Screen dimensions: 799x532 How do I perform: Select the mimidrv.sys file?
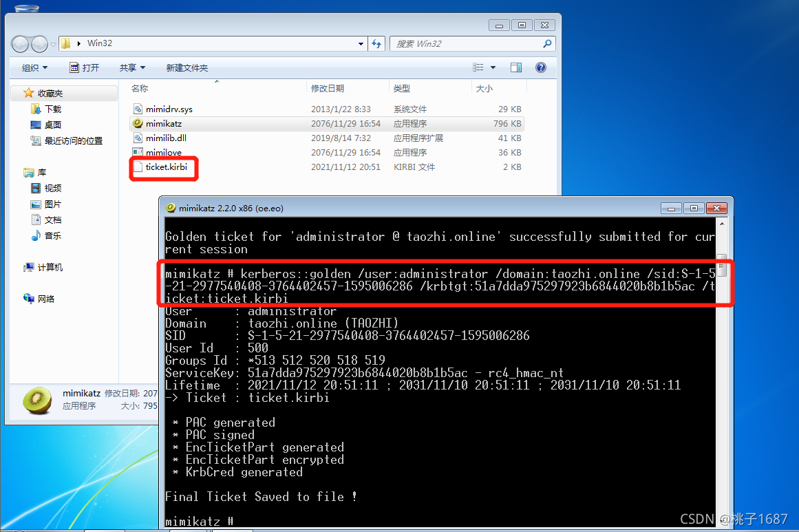(x=327, y=109)
